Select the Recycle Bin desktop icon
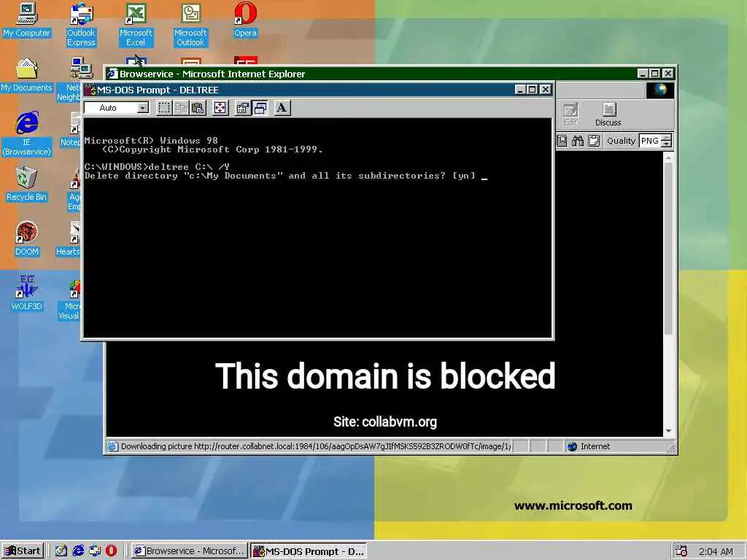Image resolution: width=747 pixels, height=560 pixels. point(27,184)
